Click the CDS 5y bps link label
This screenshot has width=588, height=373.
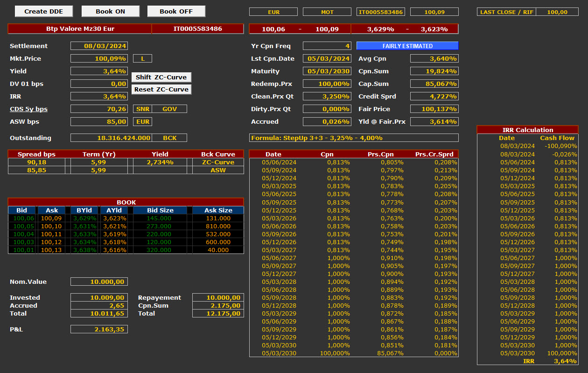[x=28, y=109]
